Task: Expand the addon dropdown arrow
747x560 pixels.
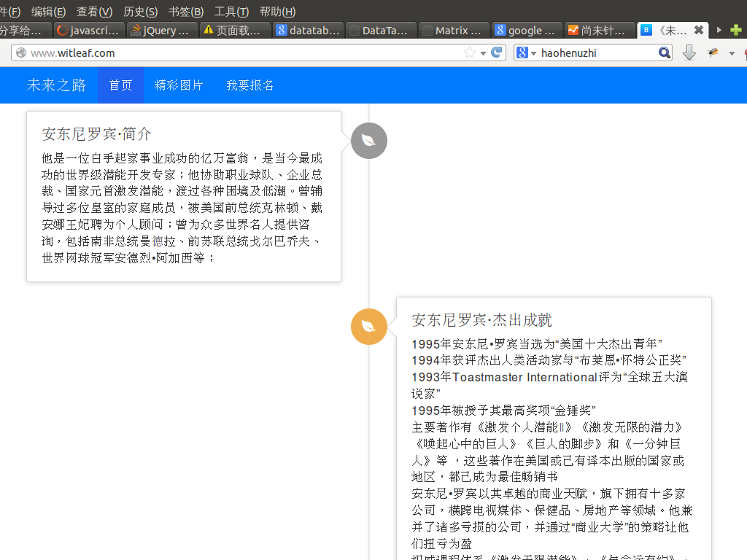Action: [732, 53]
